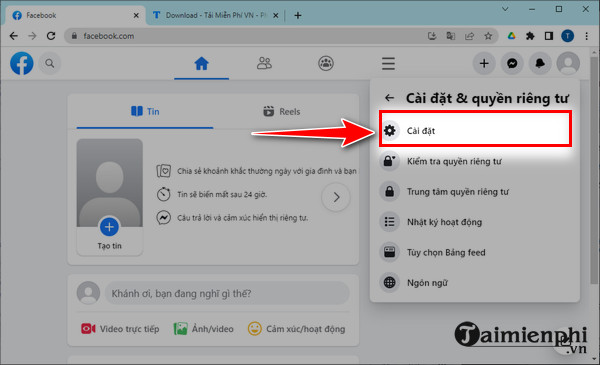Open the Google Drive extension icon
600x365 pixels.
(512, 36)
